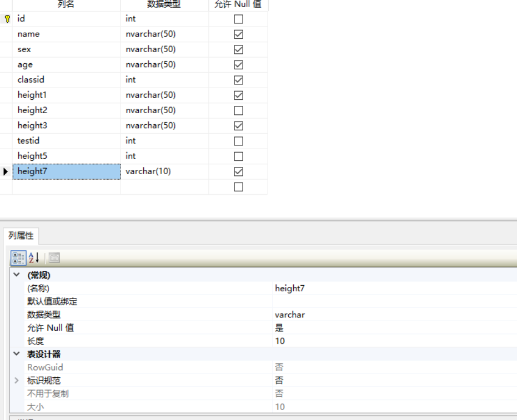Select the classid column name cell

67,80
